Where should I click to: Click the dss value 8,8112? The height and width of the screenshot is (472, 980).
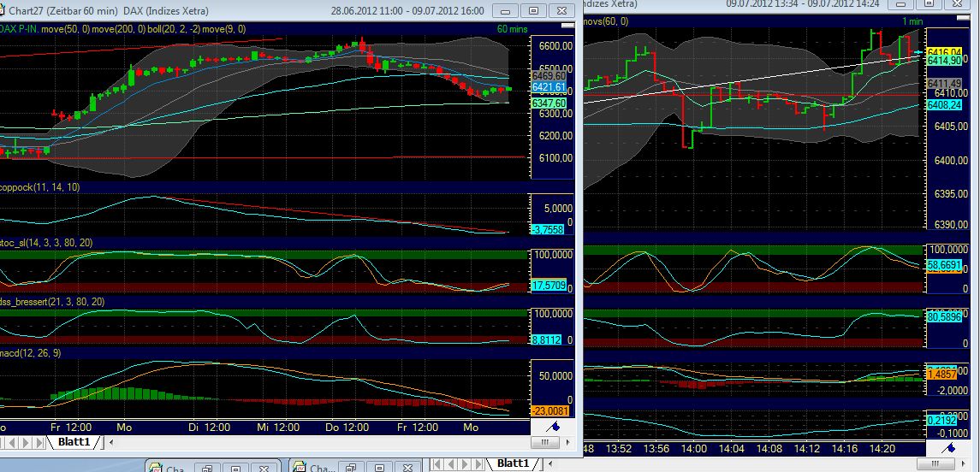click(x=545, y=340)
